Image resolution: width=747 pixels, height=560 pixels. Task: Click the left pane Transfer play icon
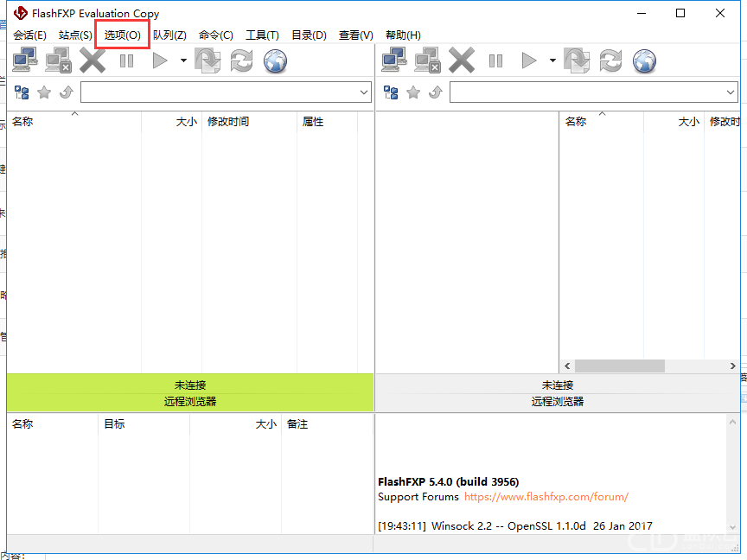pyautogui.click(x=160, y=61)
